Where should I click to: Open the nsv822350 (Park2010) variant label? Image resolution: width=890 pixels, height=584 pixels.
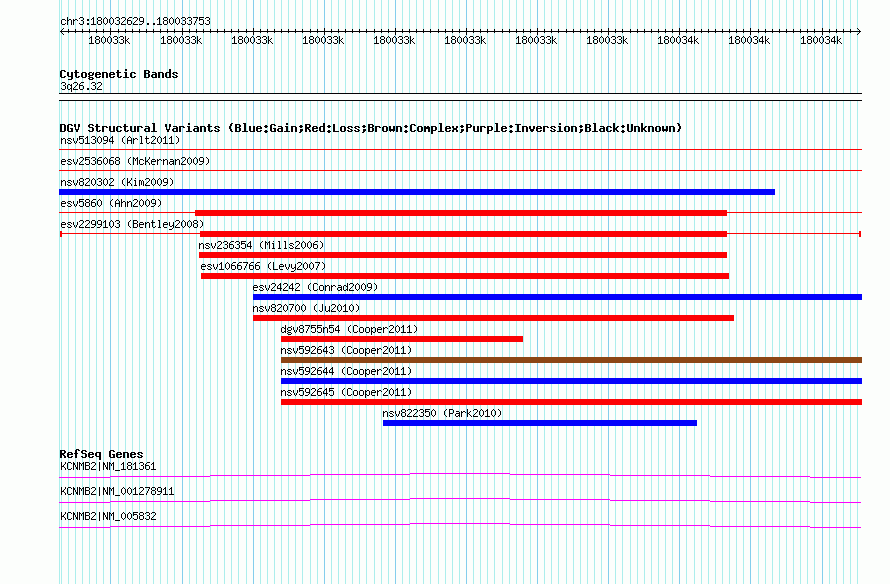[442, 413]
